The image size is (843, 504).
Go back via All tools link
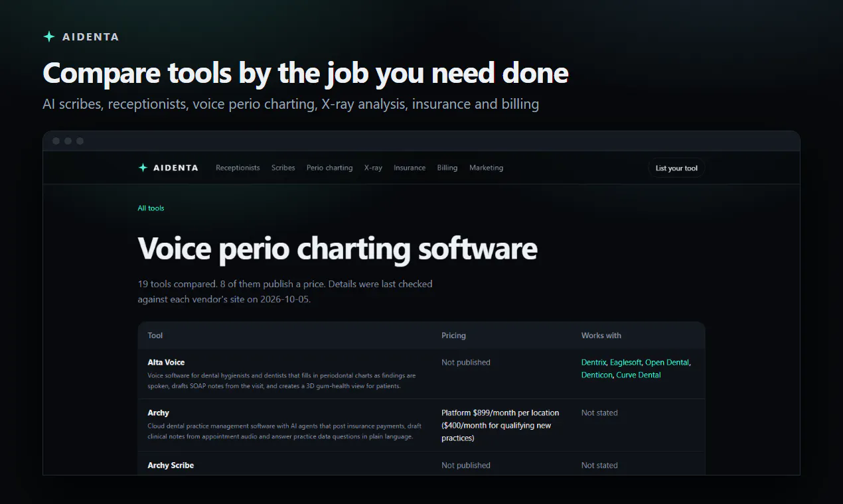click(151, 208)
